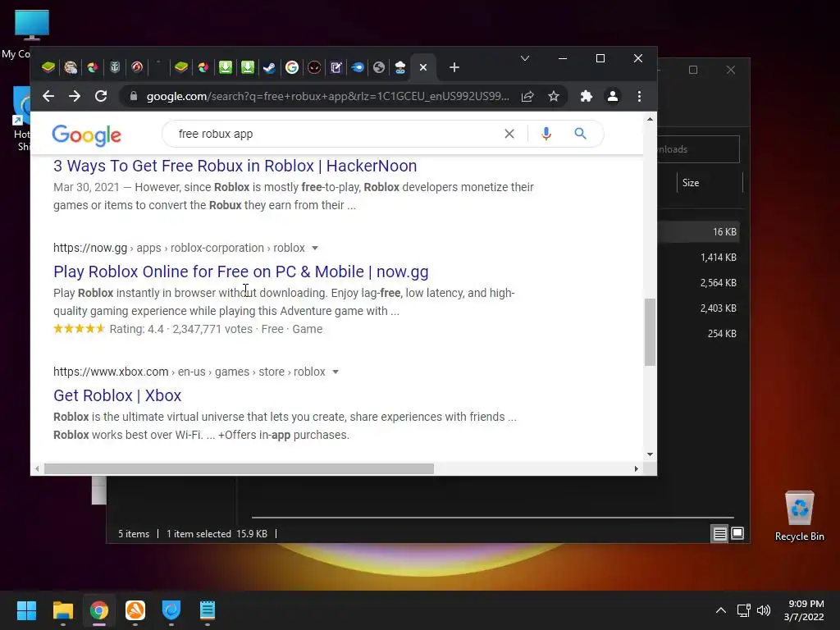Open the blue shield app on taskbar
Viewport: 840px width, 630px height.
pos(171,610)
